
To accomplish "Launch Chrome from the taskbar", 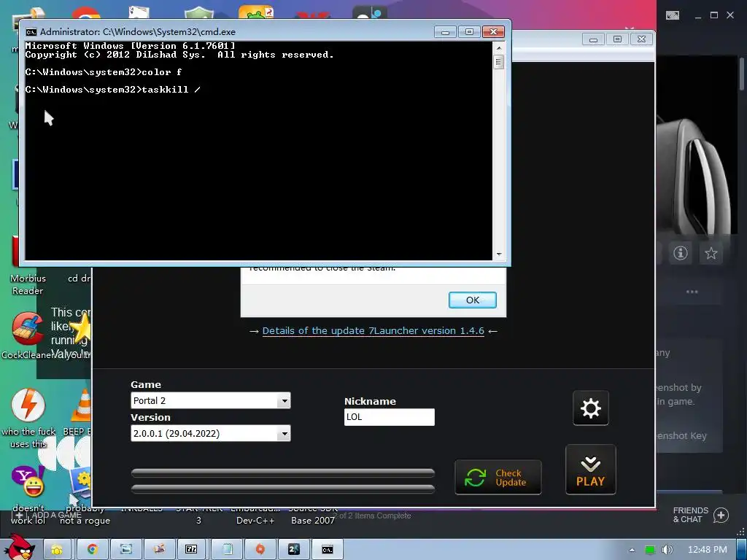I will 92,550.
